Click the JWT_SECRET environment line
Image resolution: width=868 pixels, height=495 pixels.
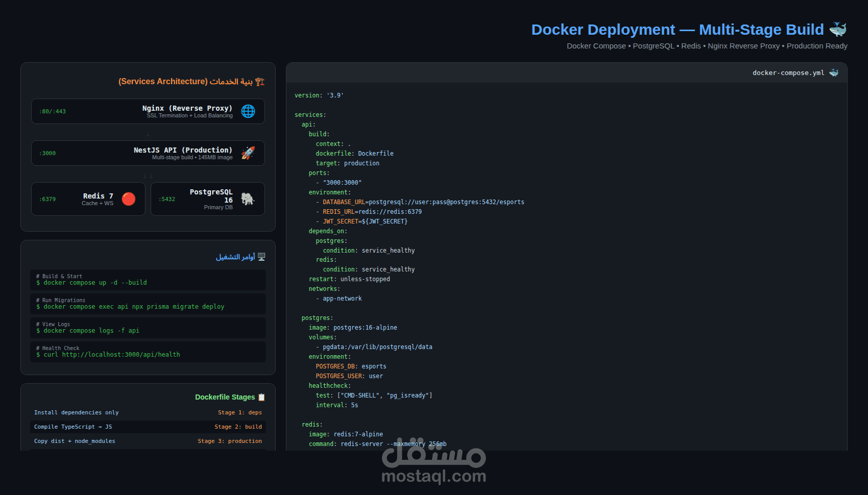pyautogui.click(x=361, y=221)
